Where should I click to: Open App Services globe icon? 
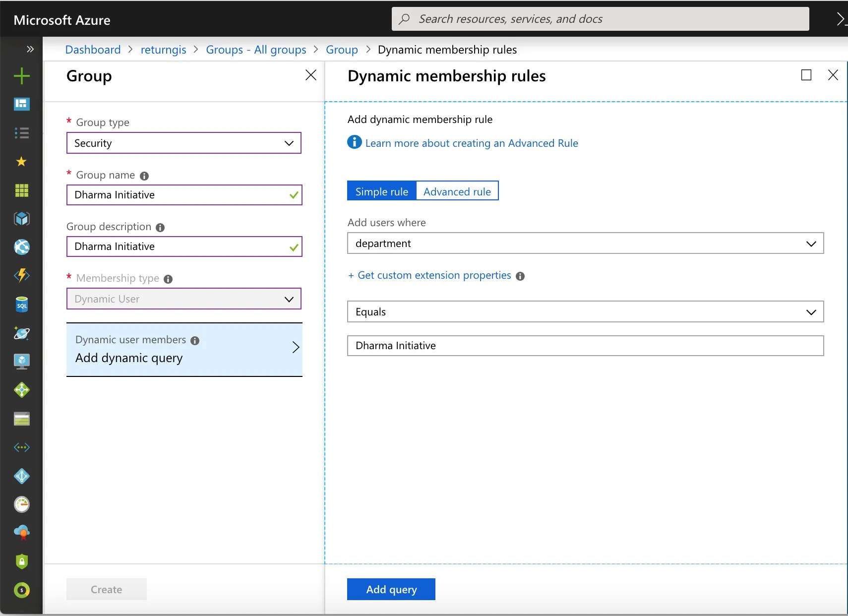coord(22,247)
